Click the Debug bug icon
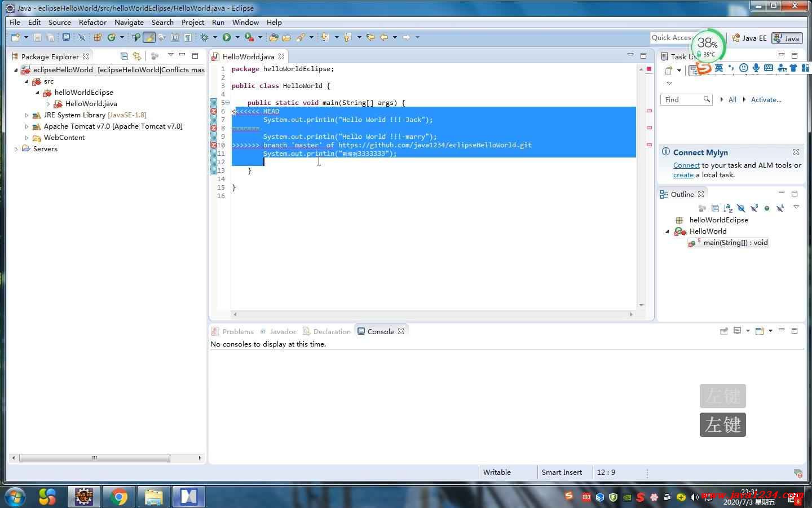 (204, 37)
